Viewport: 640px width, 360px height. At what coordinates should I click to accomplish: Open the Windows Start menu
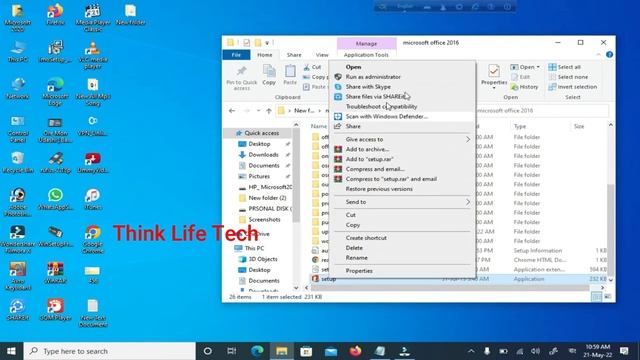pyautogui.click(x=11, y=351)
